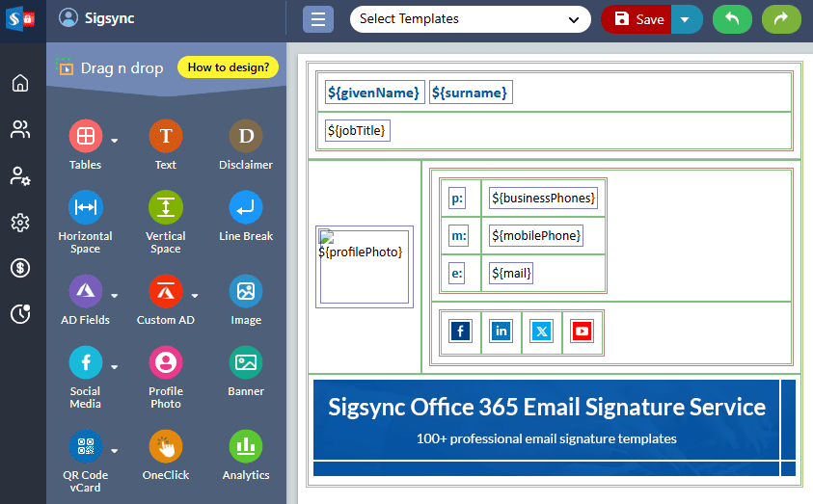Go to Home in left sidebar
813x504 pixels.
[20, 83]
